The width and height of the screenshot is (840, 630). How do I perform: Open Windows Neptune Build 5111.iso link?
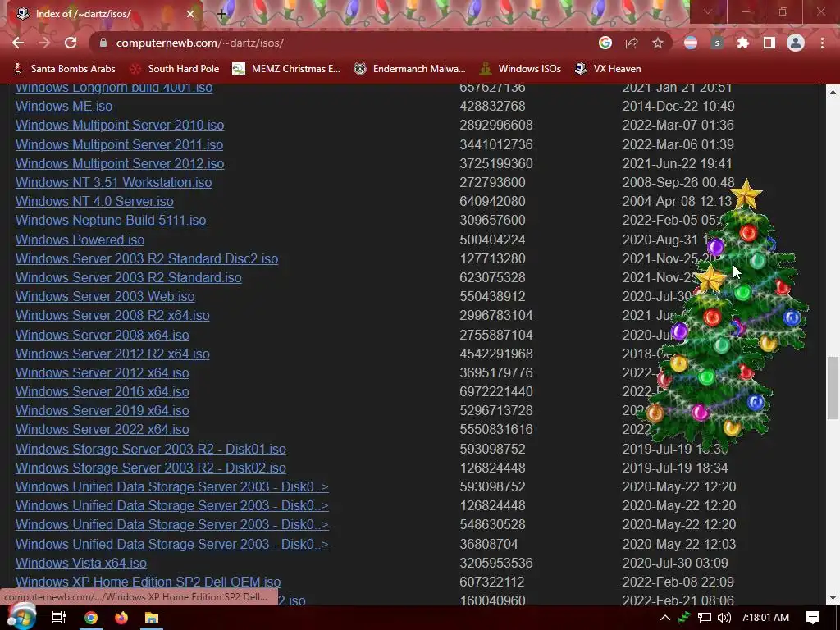111,220
